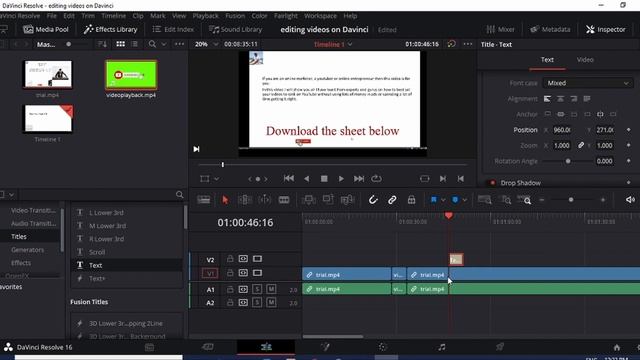Disable the V2 video track display
Viewport: 640px width, 360px height.
[257, 259]
